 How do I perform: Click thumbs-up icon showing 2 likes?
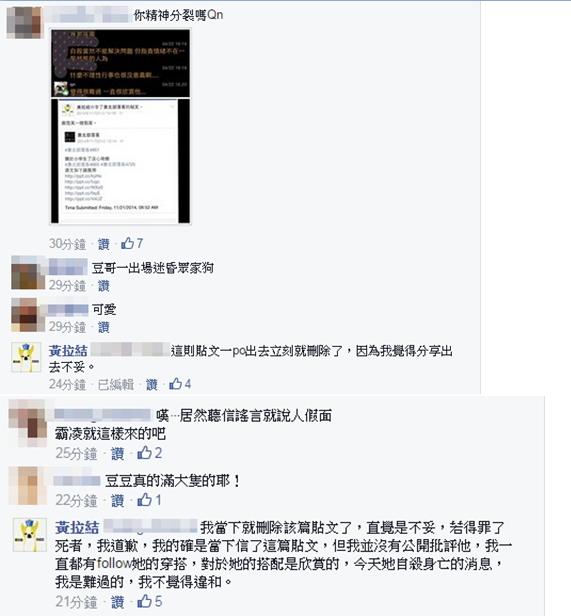(145, 453)
